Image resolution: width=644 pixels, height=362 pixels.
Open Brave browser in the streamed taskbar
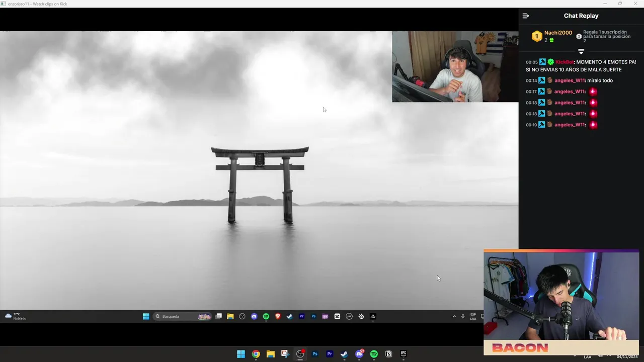coord(278,316)
